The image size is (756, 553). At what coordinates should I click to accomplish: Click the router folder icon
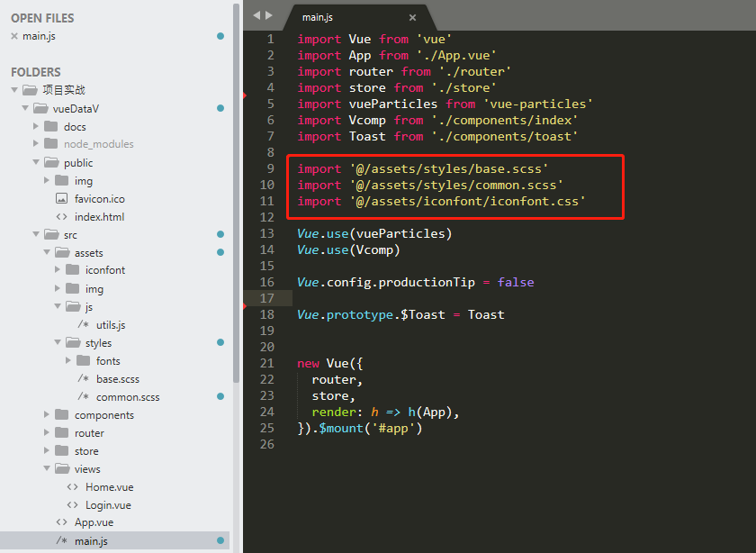coord(62,432)
